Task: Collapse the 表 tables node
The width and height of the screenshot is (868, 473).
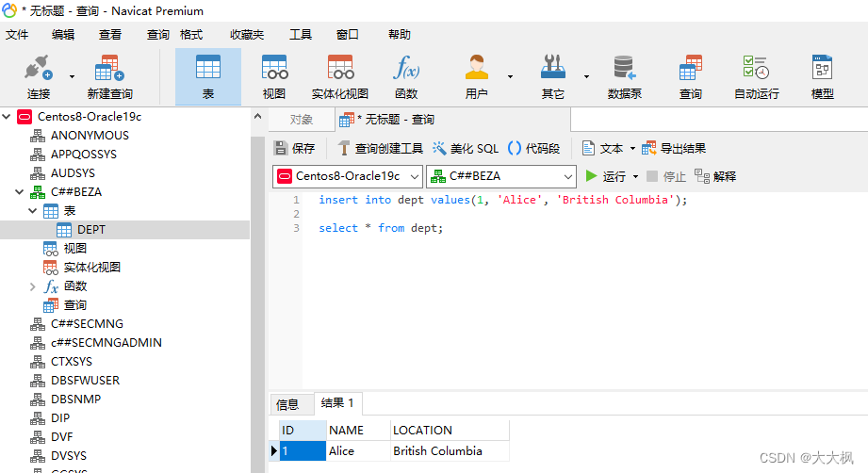Action: [x=33, y=211]
